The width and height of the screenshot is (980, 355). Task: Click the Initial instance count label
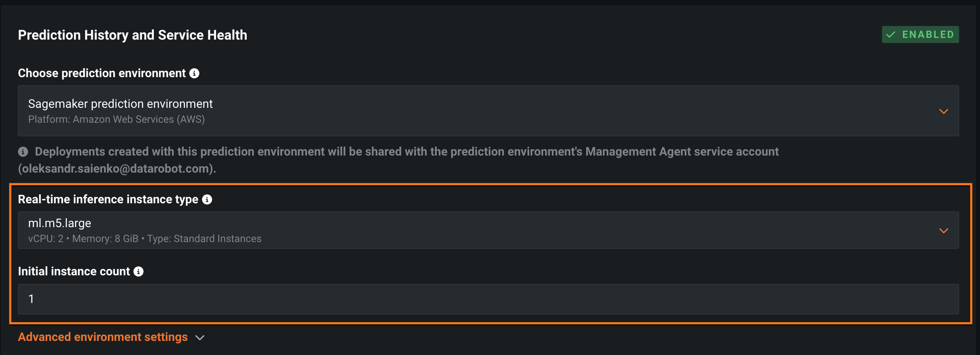tap(74, 271)
